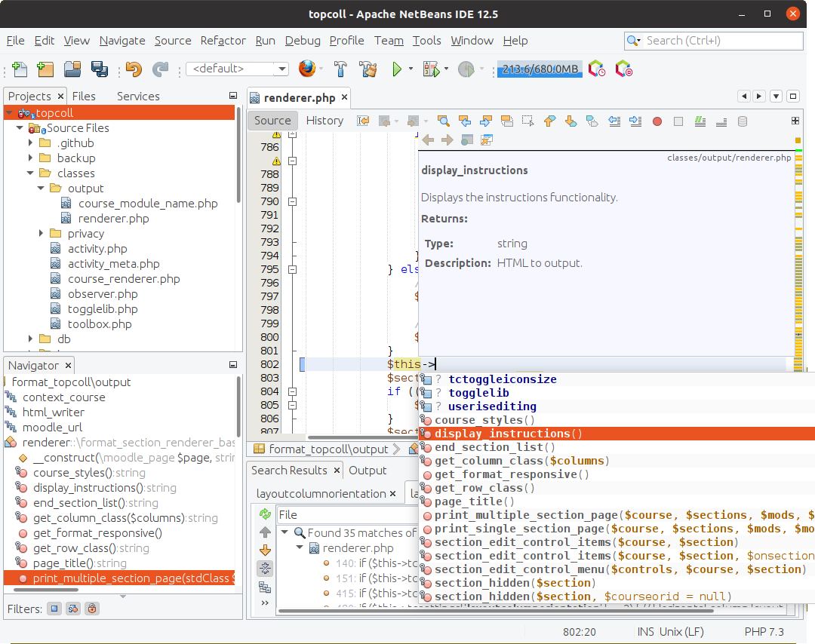
Task: Toggle the Show Non-Public Members lock filter
Action: click(x=92, y=608)
